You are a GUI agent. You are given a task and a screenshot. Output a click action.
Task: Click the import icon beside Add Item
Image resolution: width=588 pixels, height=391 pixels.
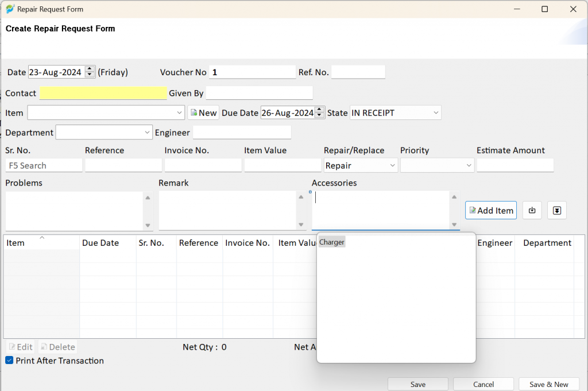tap(532, 210)
